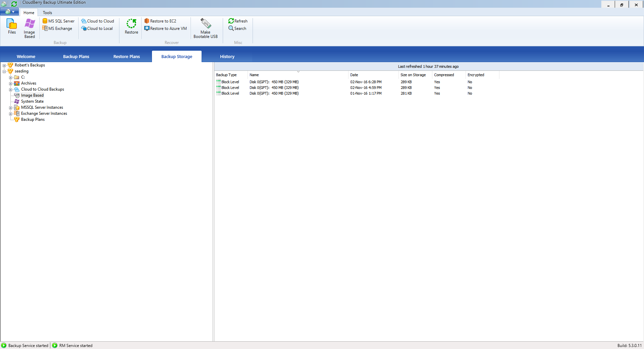Click the green sync icon in title bar
Viewport: 644px width, 349px height.
tap(14, 4)
